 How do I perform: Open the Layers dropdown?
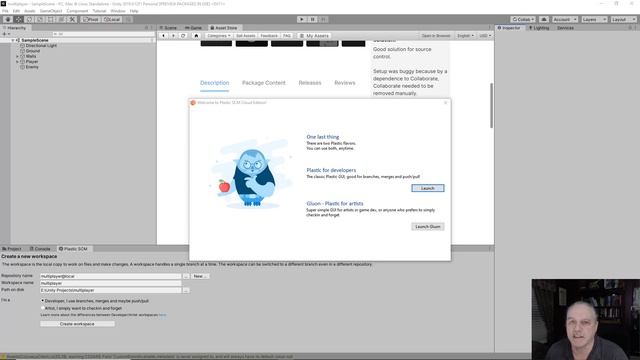click(x=594, y=19)
